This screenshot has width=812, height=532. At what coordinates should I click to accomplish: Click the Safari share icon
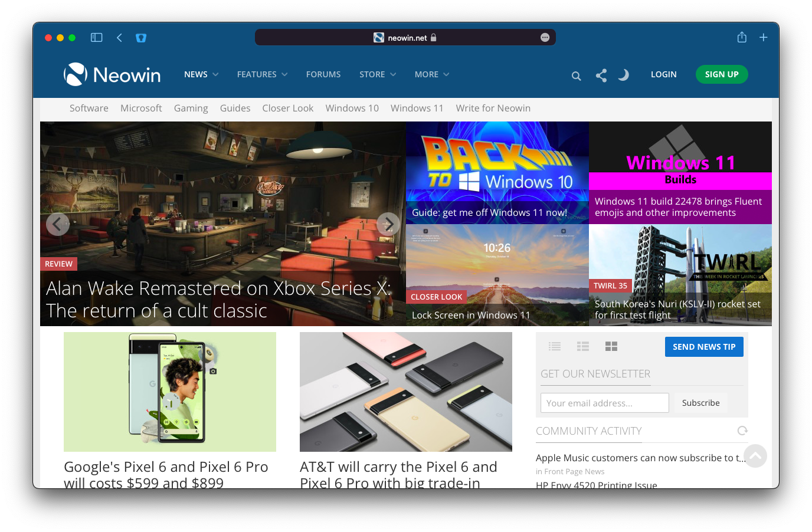pyautogui.click(x=742, y=37)
